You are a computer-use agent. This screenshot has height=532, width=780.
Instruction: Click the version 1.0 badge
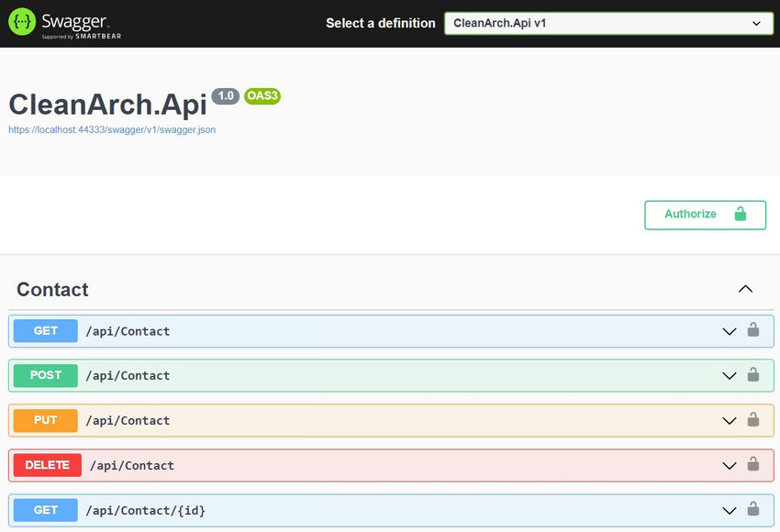click(226, 95)
